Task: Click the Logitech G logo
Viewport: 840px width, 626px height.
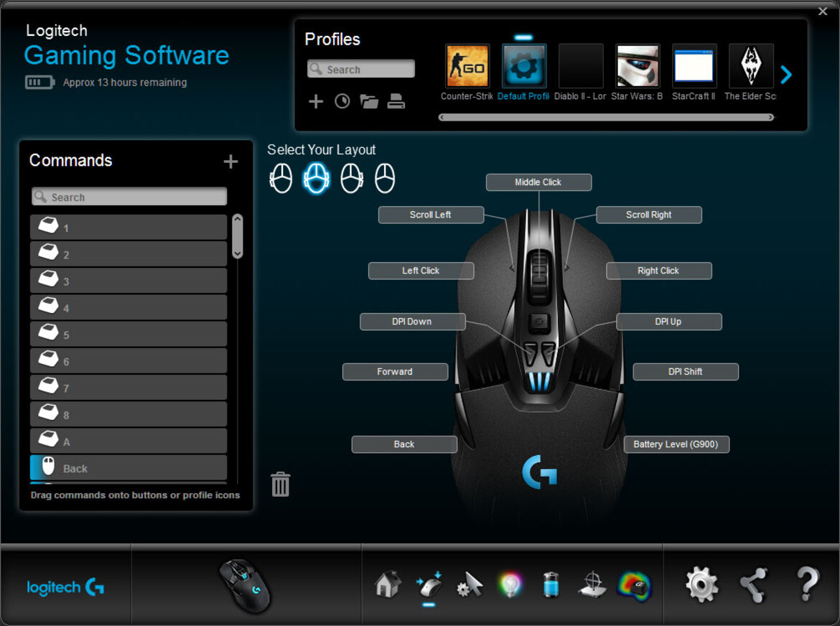Action: click(65, 587)
